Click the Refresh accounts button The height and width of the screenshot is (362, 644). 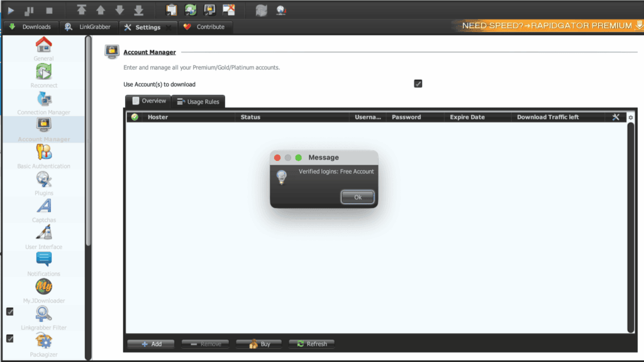tap(312, 344)
